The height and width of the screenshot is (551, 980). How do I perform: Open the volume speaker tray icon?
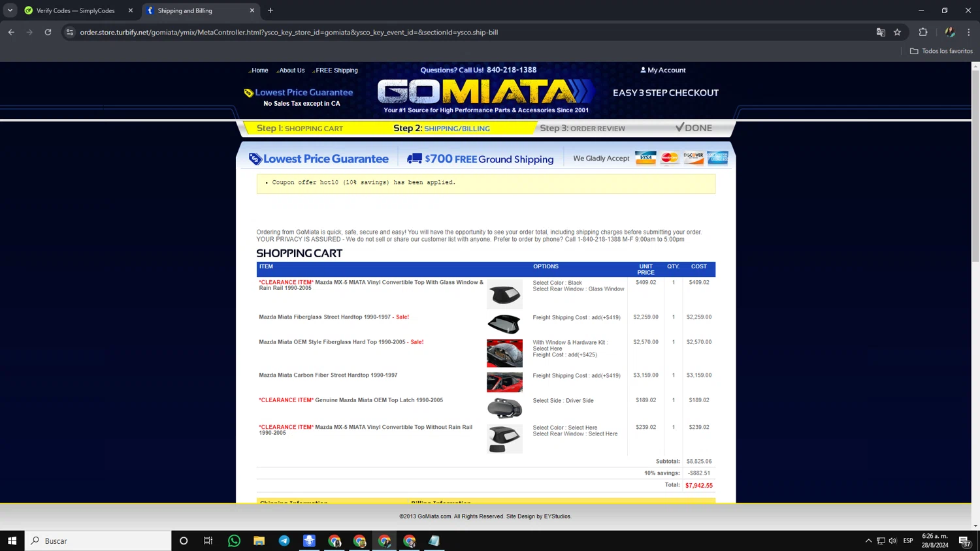click(x=892, y=541)
